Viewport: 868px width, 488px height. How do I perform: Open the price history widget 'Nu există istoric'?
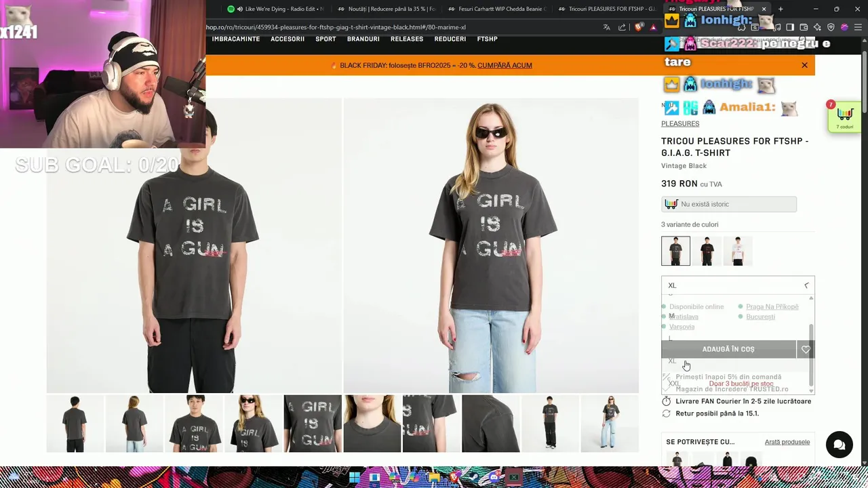coord(729,204)
